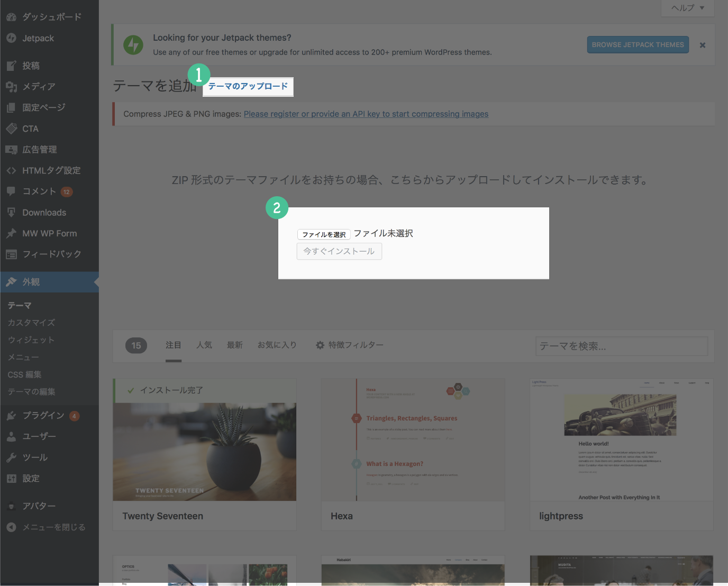This screenshot has width=728, height=586.
Task: Click the media icon beside メディア
Action: click(11, 86)
